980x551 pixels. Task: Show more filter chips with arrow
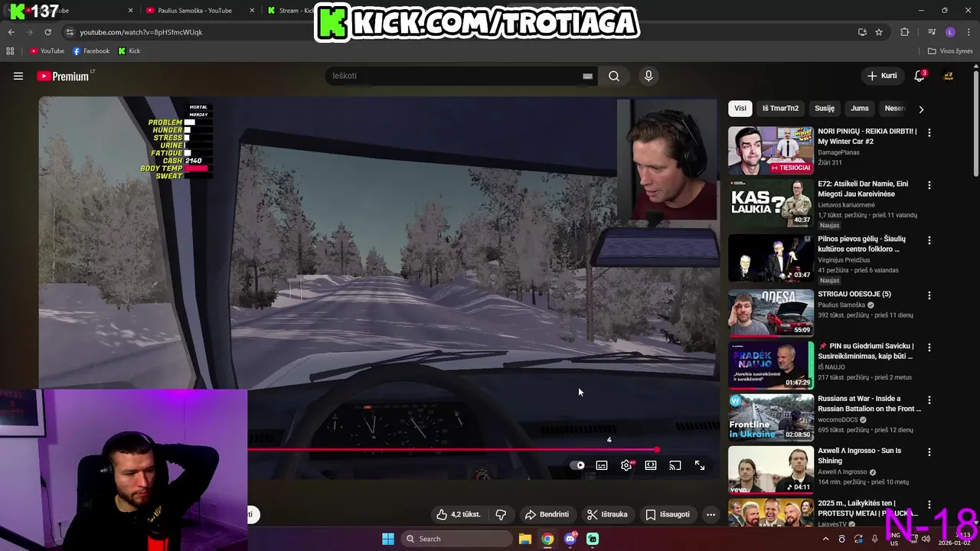(921, 109)
